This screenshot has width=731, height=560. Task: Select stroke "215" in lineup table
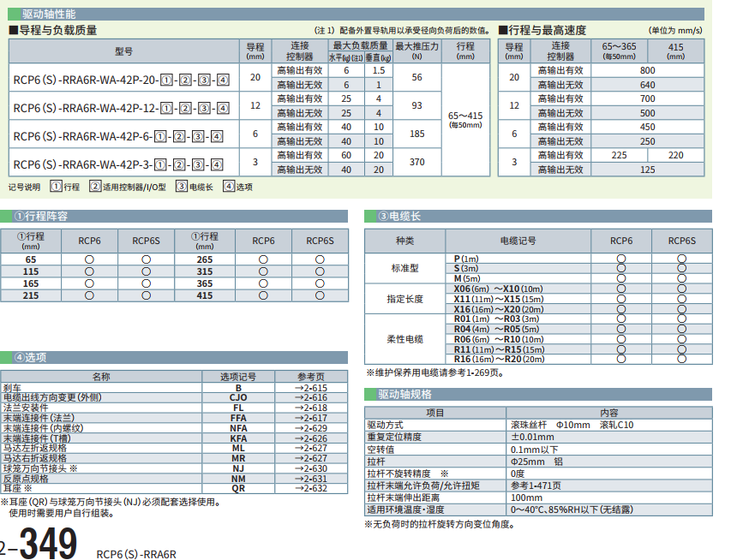point(31,295)
